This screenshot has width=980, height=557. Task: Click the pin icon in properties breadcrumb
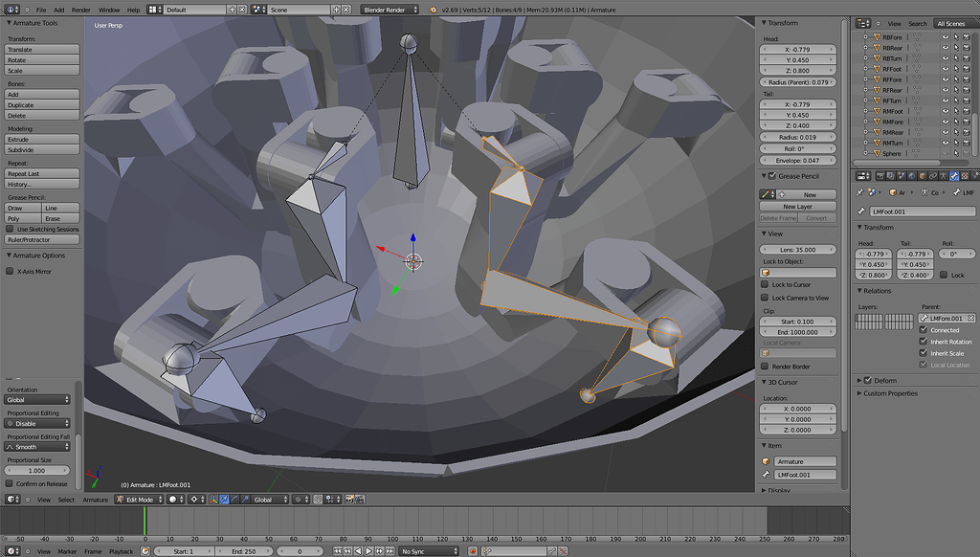(860, 192)
